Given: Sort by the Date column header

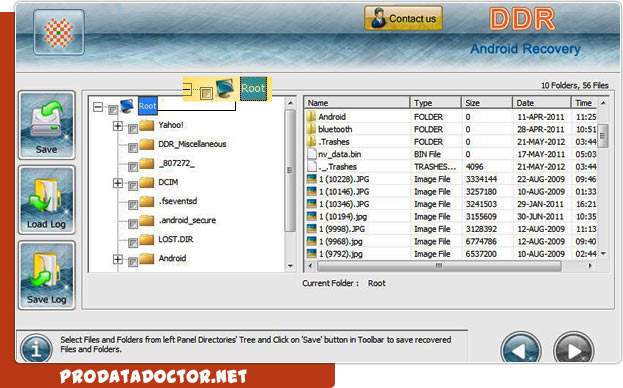Looking at the screenshot, I should click(542, 103).
